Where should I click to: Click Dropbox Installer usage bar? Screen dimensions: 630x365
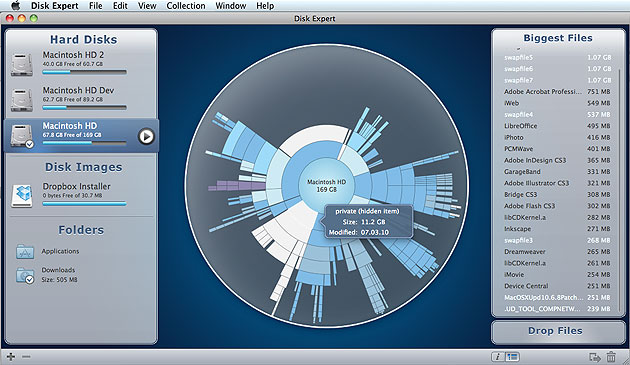coord(84,204)
